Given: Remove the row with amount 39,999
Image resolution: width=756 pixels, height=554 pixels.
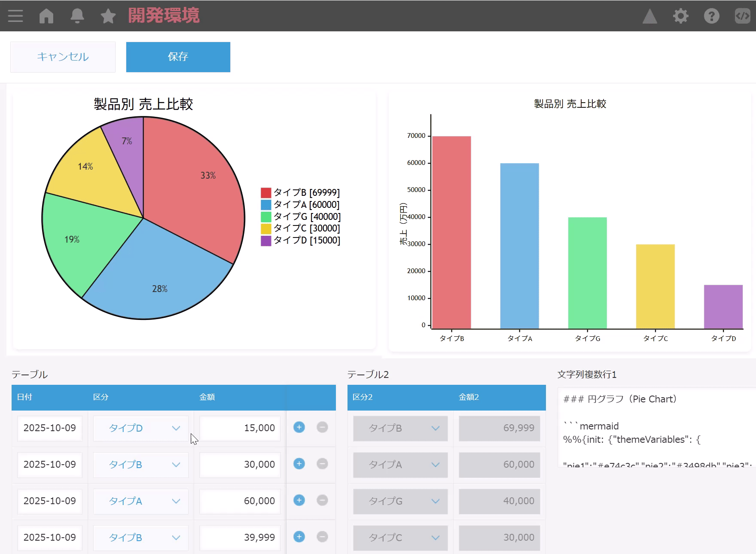Looking at the screenshot, I should pyautogui.click(x=322, y=537).
